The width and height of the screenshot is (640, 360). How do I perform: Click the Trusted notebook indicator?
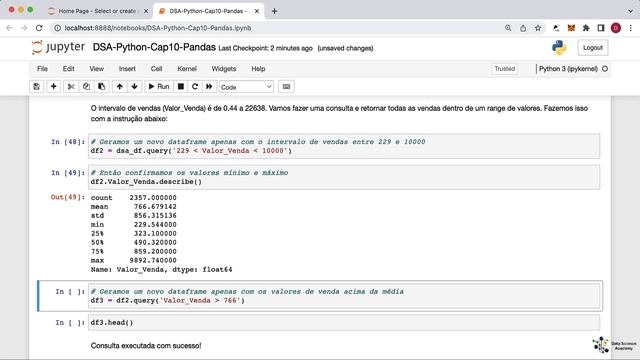click(504, 69)
